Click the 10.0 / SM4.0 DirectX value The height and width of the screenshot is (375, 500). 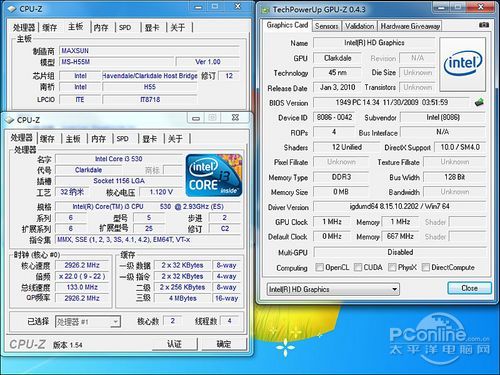460,147
